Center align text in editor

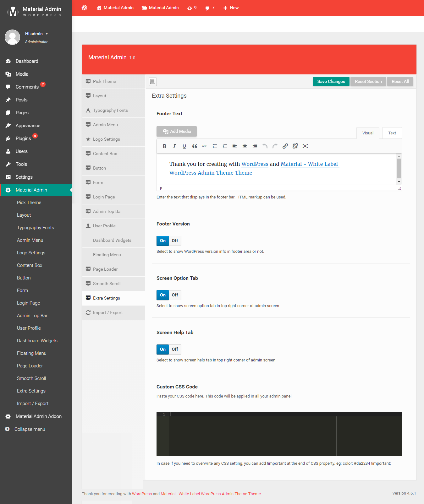[245, 146]
